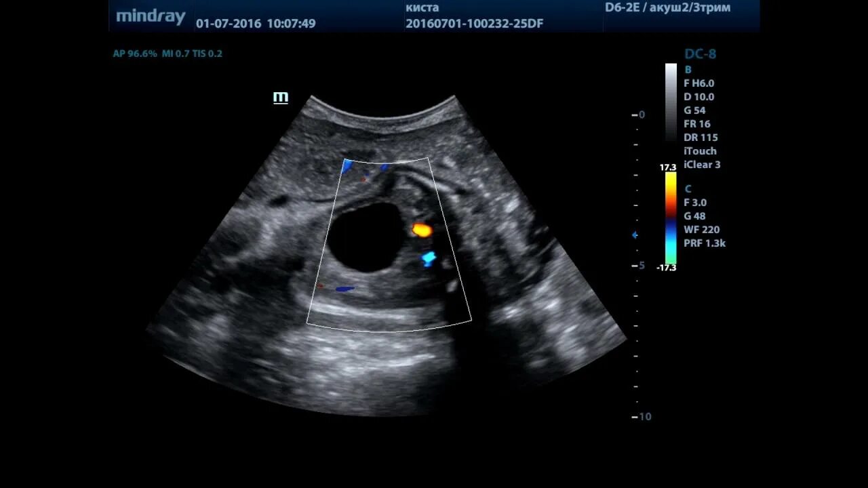
Task: Click the iTouch parameter label
Action: point(701,151)
